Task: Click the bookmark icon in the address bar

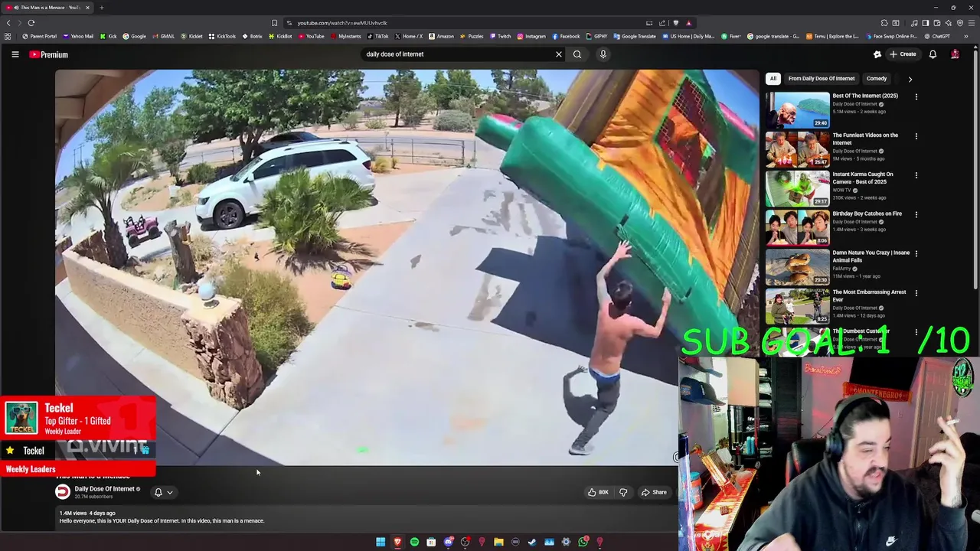Action: coord(274,23)
